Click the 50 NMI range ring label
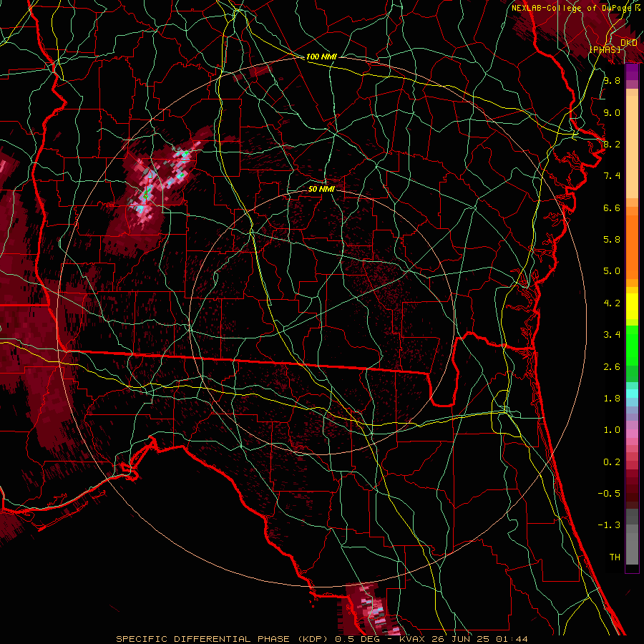 pyautogui.click(x=321, y=189)
